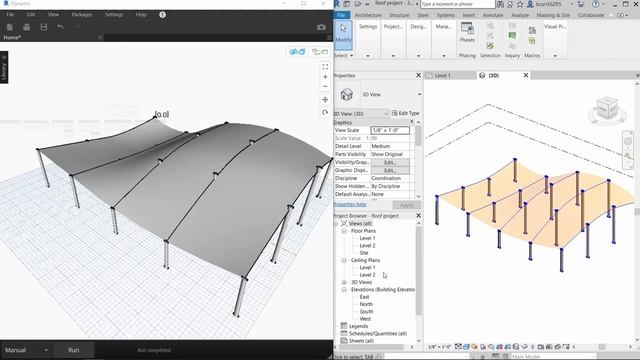The height and width of the screenshot is (360, 640).
Task: Open the Dynamo Help menu
Action: click(141, 15)
